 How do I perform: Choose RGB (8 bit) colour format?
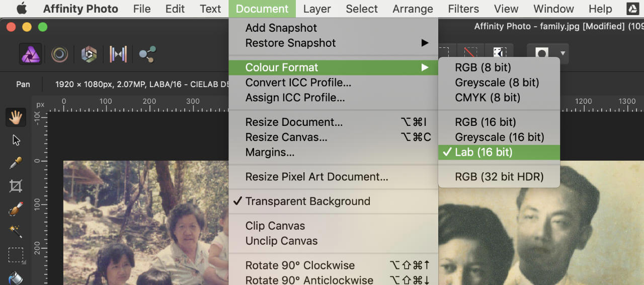point(499,67)
